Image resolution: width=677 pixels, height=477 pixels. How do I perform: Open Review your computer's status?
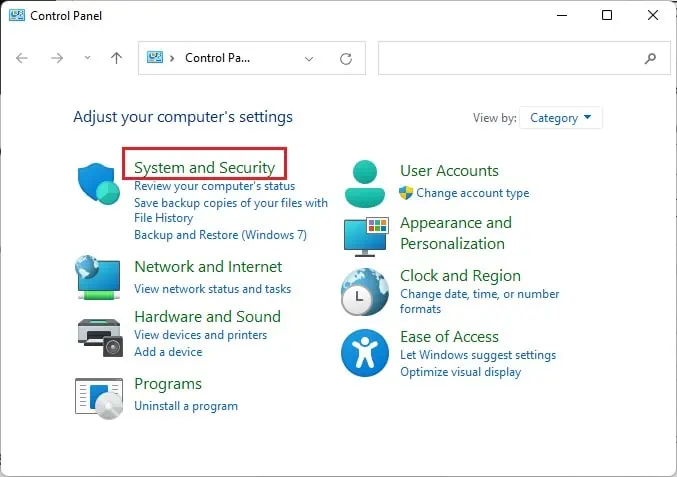(215, 186)
